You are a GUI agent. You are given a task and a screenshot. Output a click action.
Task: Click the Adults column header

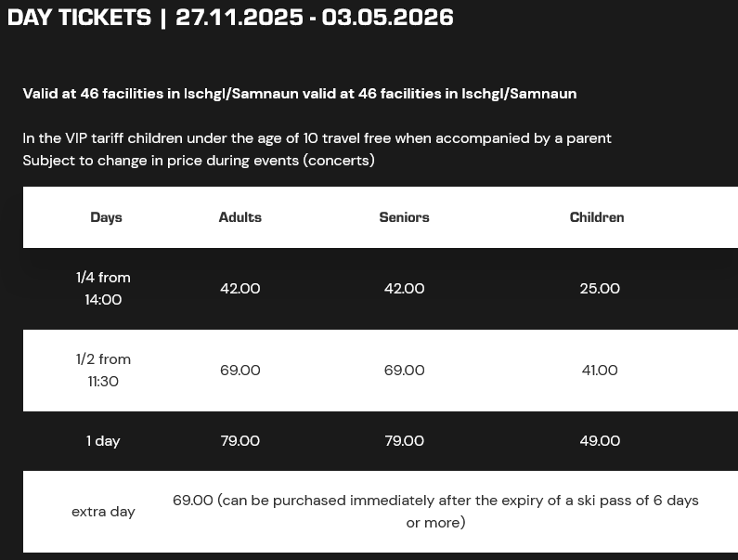pyautogui.click(x=240, y=217)
